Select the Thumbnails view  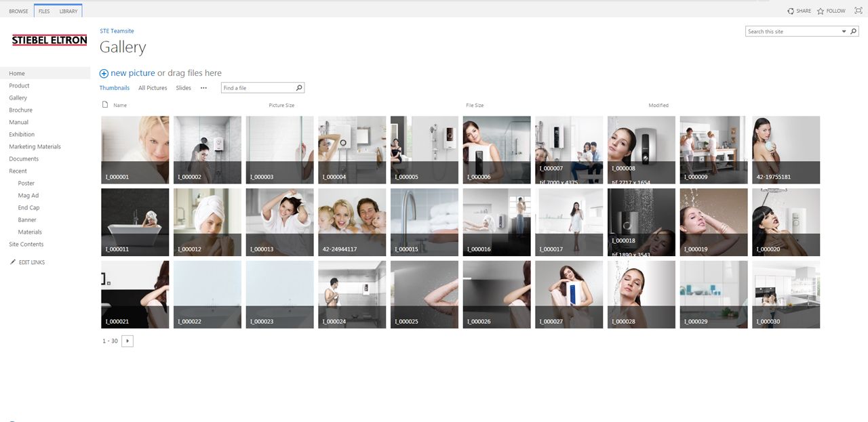115,88
